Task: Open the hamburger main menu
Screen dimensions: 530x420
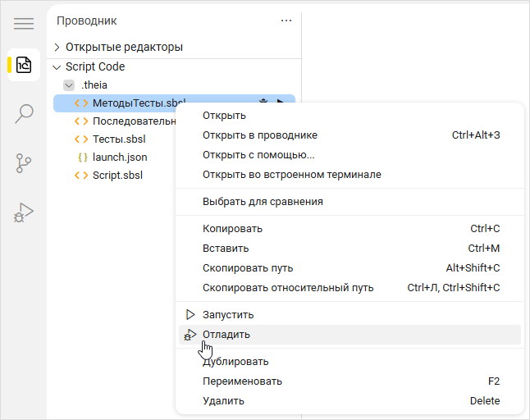Action: (23, 23)
